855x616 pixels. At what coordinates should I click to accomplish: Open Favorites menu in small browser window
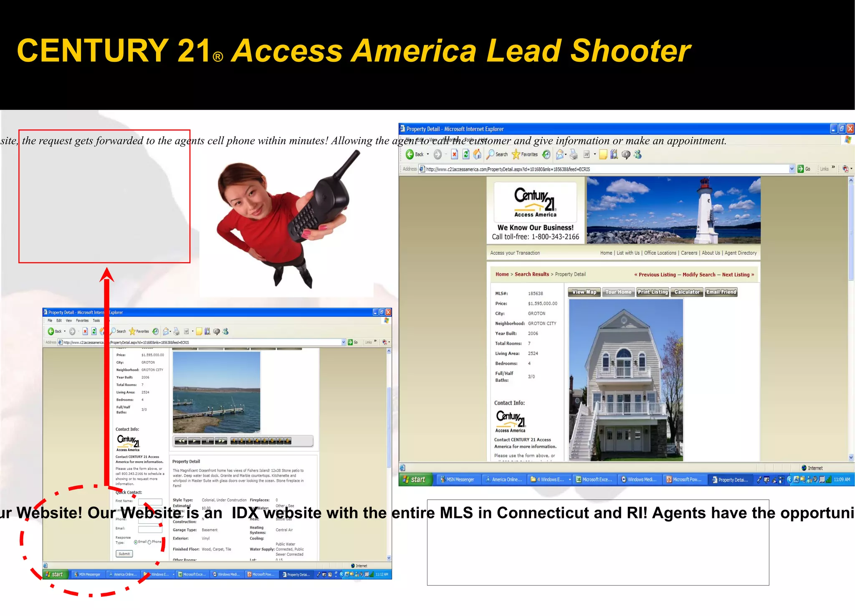pos(82,321)
